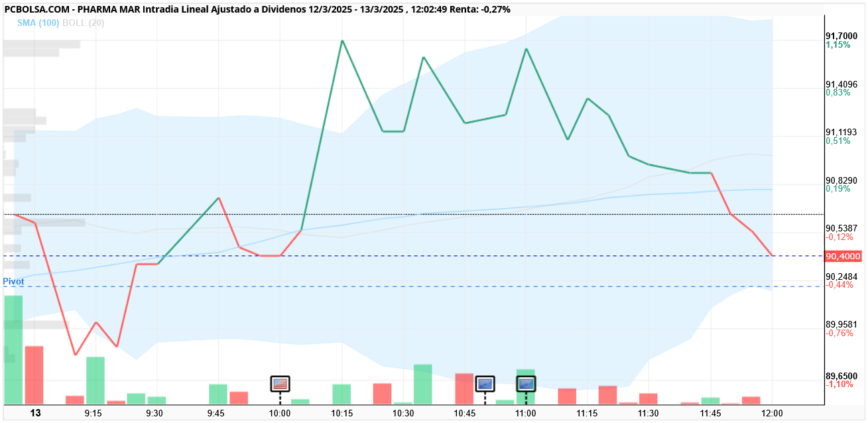The image size is (868, 423).
Task: Click the +1,15% percentage axis label
Action: (838, 45)
